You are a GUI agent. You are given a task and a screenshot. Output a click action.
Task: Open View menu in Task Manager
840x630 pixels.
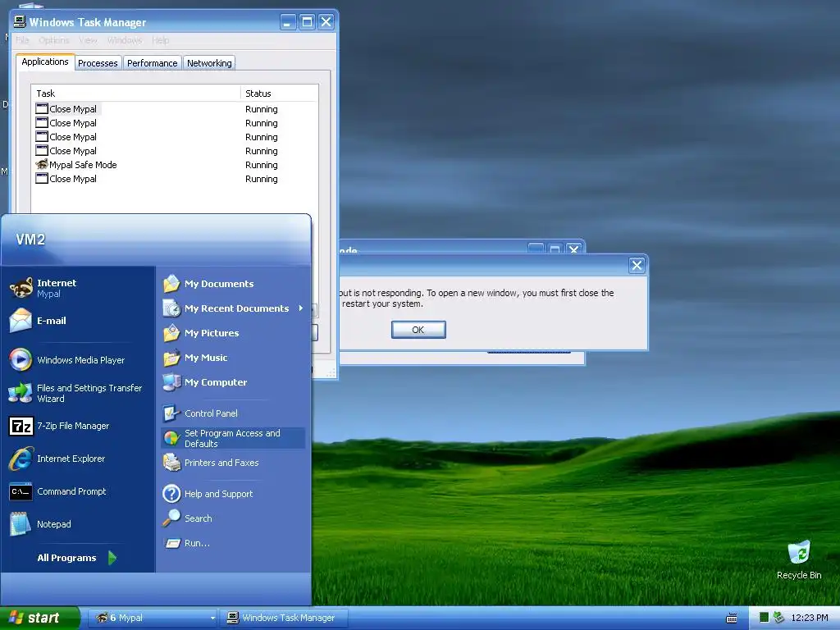click(x=88, y=40)
